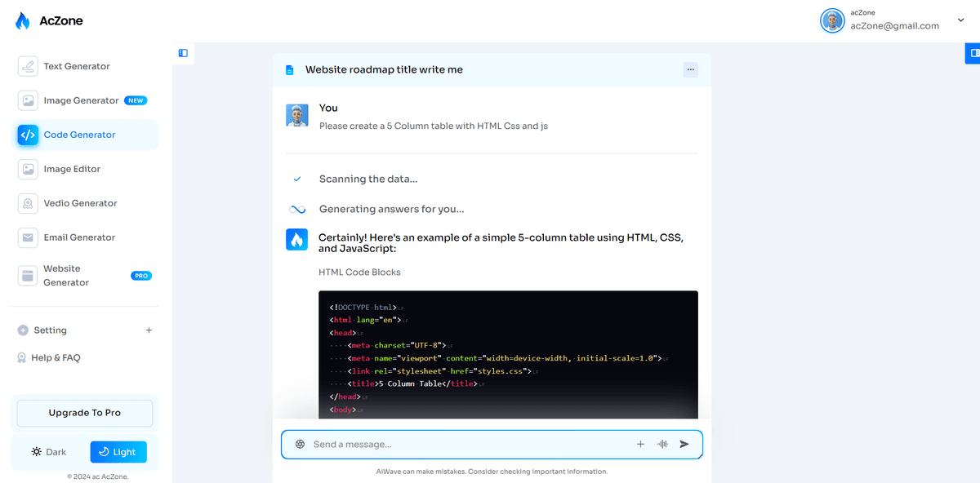Click the Upgrade To Pro button

(85, 413)
